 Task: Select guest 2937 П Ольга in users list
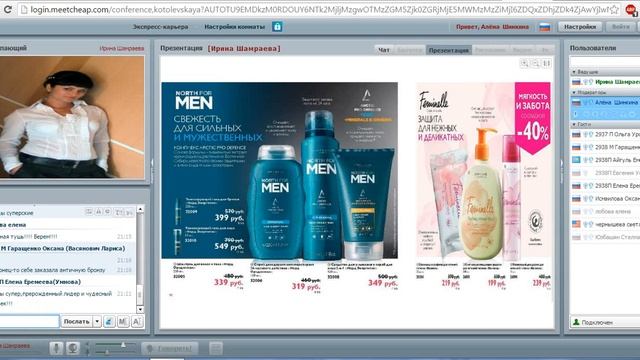coord(605,134)
